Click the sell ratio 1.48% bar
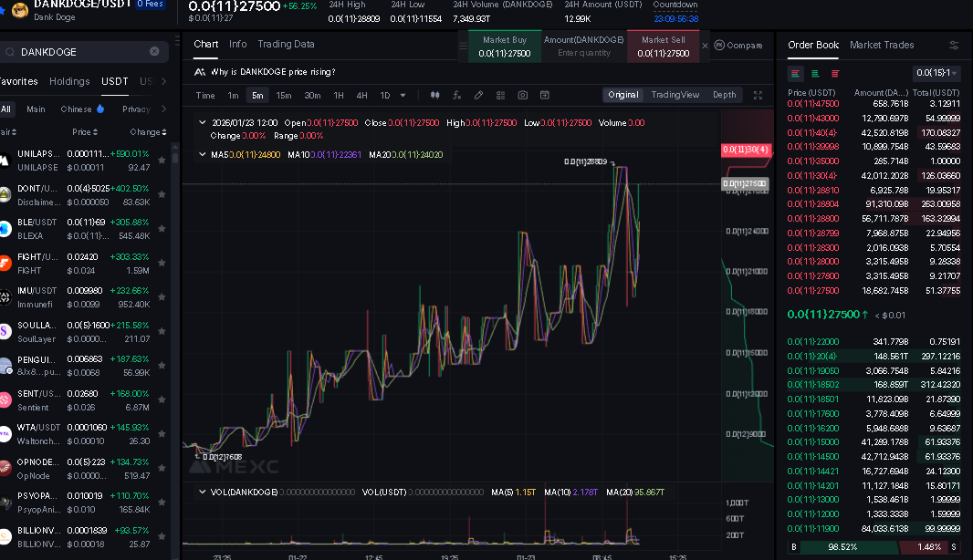973x560 pixels. 929,547
